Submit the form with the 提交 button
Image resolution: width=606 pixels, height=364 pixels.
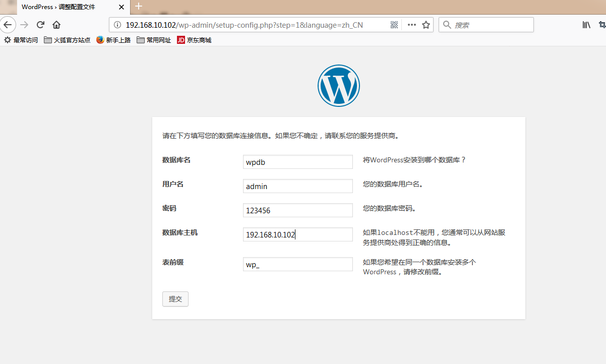175,299
